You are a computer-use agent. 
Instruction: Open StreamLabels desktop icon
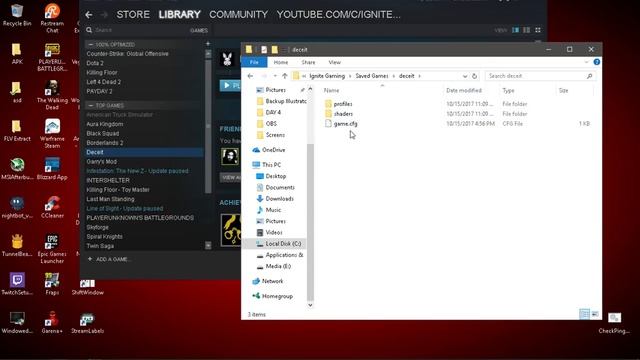click(87, 322)
